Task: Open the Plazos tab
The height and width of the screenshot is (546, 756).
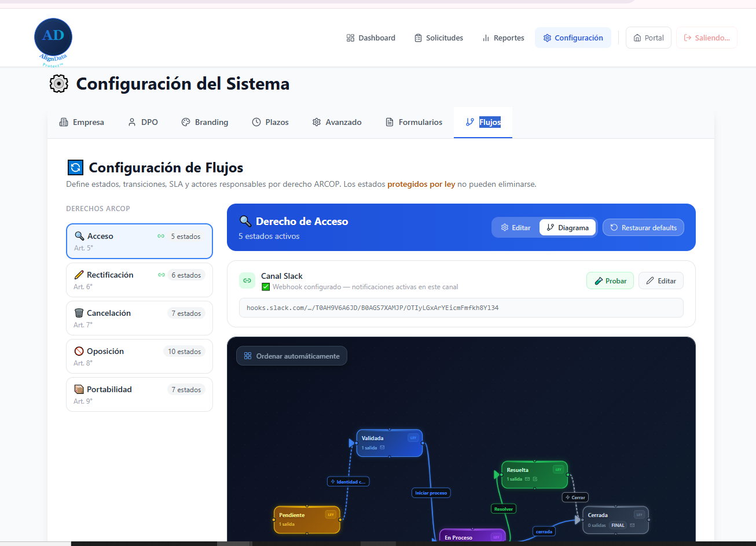Action: [270, 122]
